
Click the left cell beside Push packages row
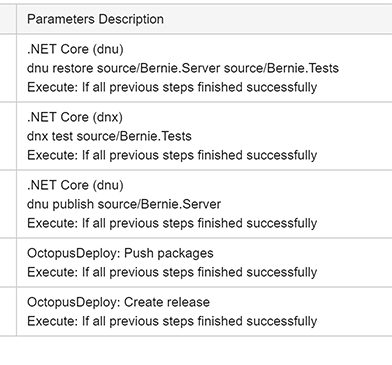pos(8,263)
